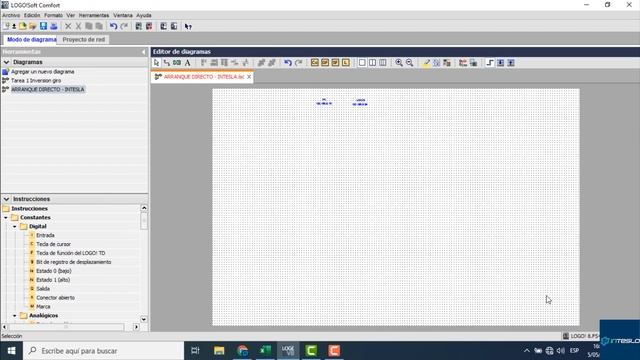Collapse the Digital folder
The width and height of the screenshot is (640, 360).
pyautogui.click(x=15, y=227)
